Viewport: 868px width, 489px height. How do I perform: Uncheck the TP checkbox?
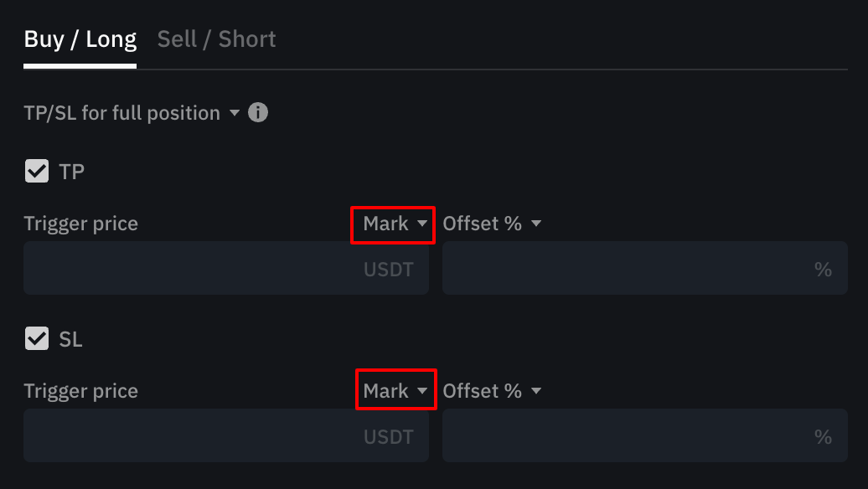point(37,171)
